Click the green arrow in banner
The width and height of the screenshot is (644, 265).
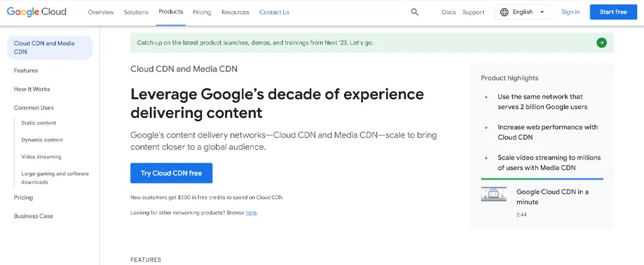point(601,43)
